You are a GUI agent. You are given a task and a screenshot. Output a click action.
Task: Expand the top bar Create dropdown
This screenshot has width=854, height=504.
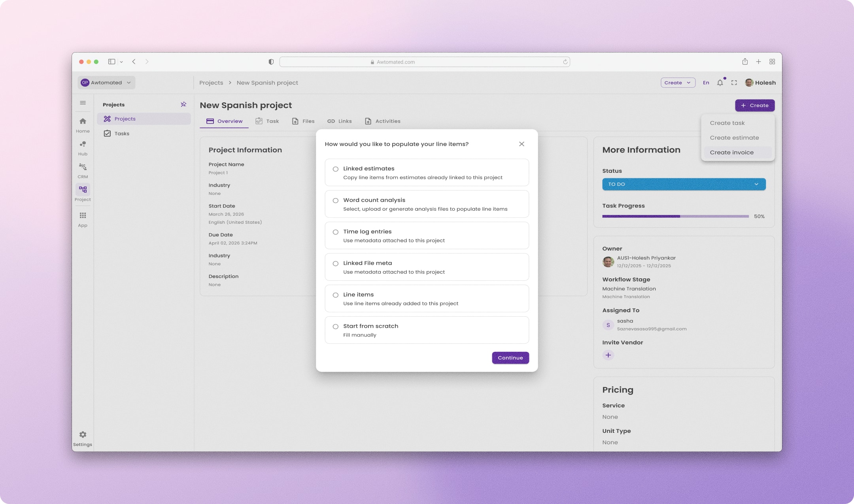[x=678, y=83]
